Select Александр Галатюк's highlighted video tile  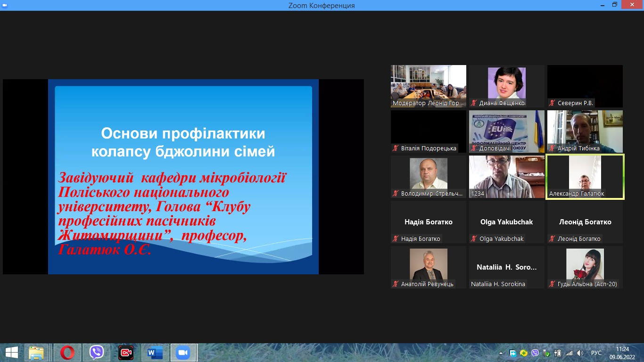point(585,177)
